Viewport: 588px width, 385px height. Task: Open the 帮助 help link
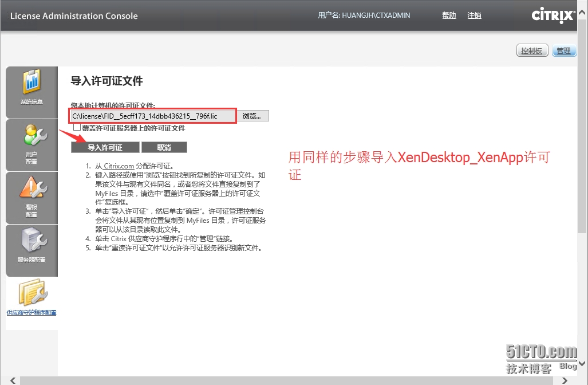[x=449, y=15]
